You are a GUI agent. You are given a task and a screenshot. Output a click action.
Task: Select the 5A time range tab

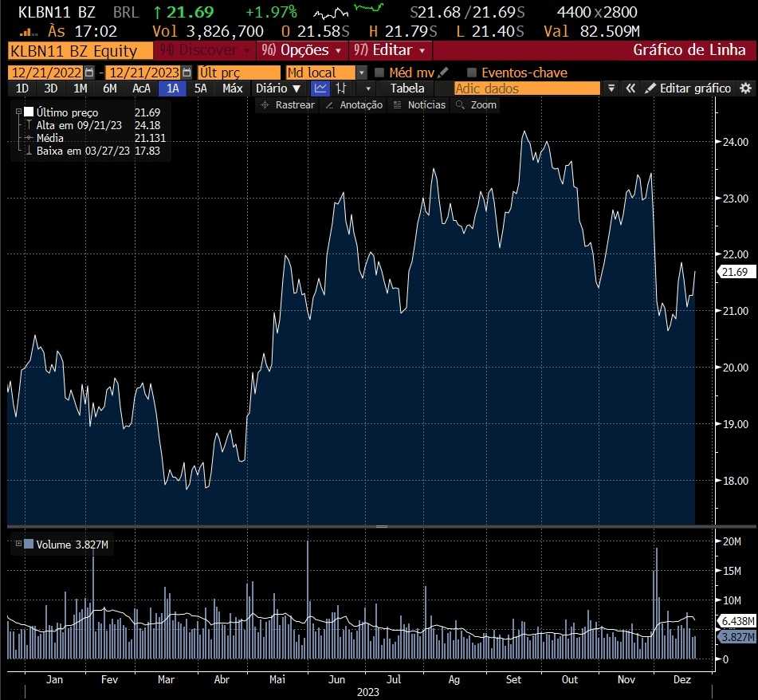pos(201,88)
